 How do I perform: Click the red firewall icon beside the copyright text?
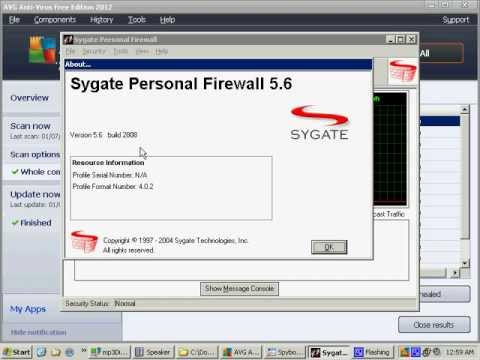(x=84, y=242)
